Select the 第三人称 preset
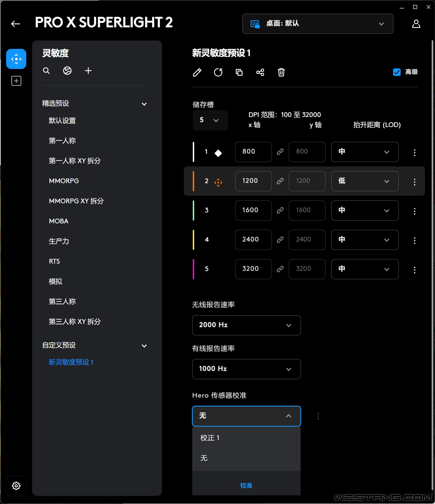The height and width of the screenshot is (504, 435). (62, 302)
